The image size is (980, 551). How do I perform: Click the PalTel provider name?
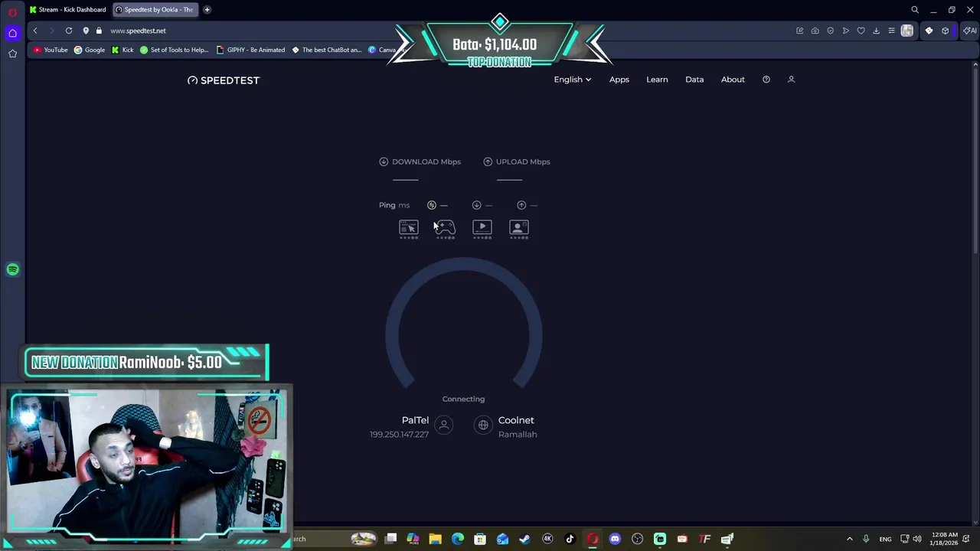tap(415, 420)
